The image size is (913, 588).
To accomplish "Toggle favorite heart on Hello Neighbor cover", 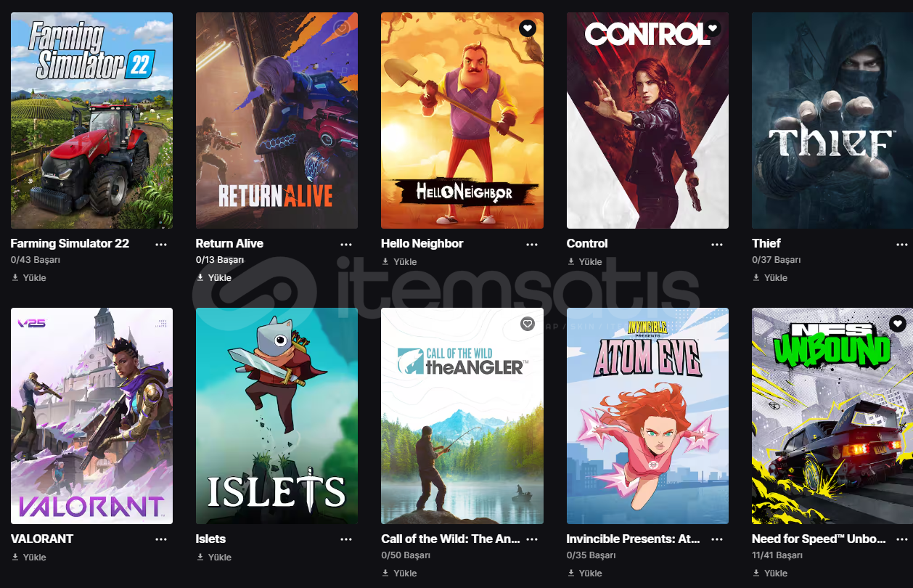I will coord(528,28).
